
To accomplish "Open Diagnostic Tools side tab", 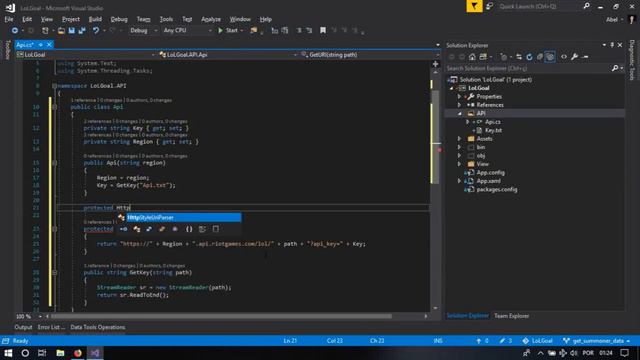I will (632, 60).
